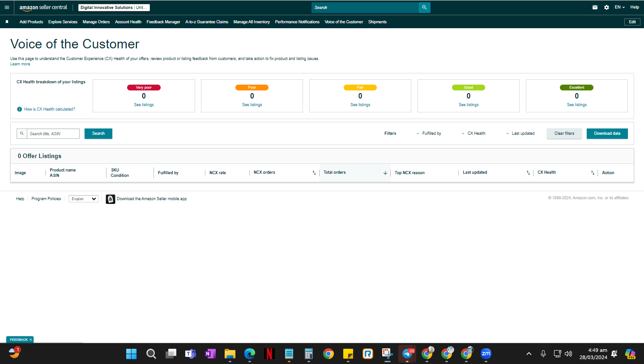644x364 pixels.
Task: Focus the Search title, ASIN field
Action: 53,133
